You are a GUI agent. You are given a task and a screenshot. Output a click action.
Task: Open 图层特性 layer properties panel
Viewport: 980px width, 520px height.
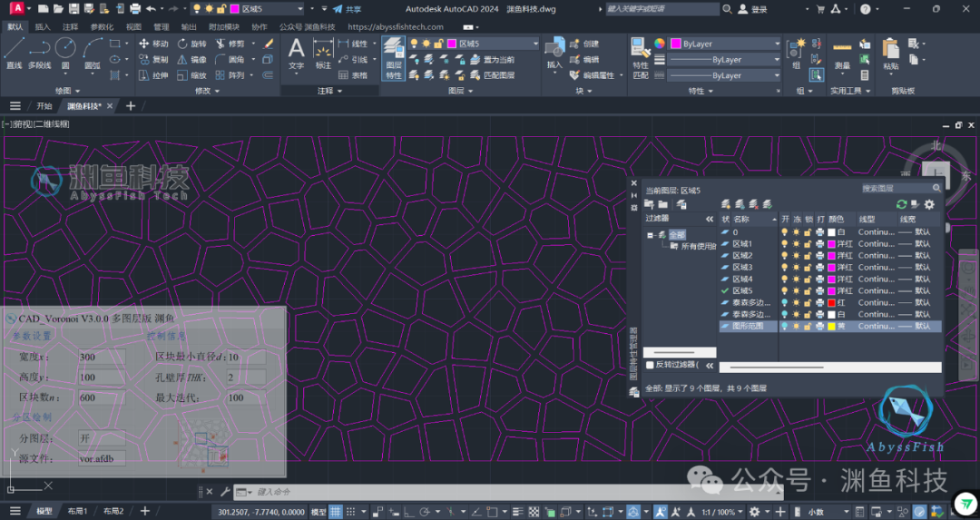point(394,57)
